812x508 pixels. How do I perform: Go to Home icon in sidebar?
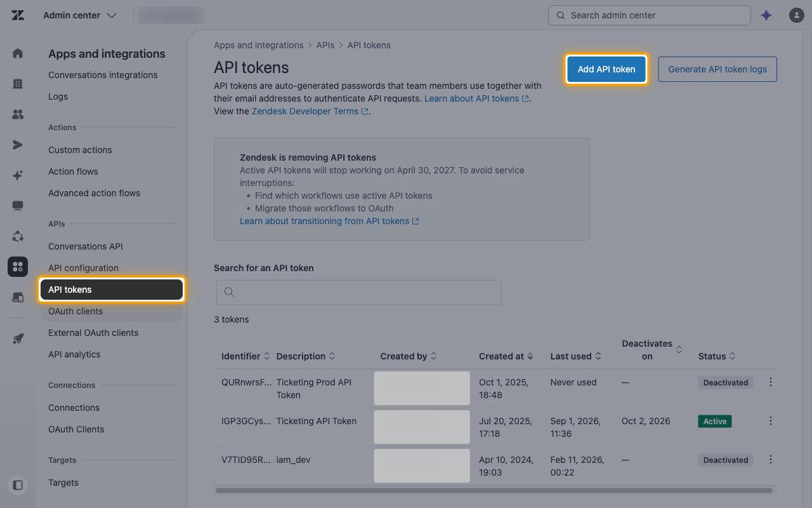(18, 53)
